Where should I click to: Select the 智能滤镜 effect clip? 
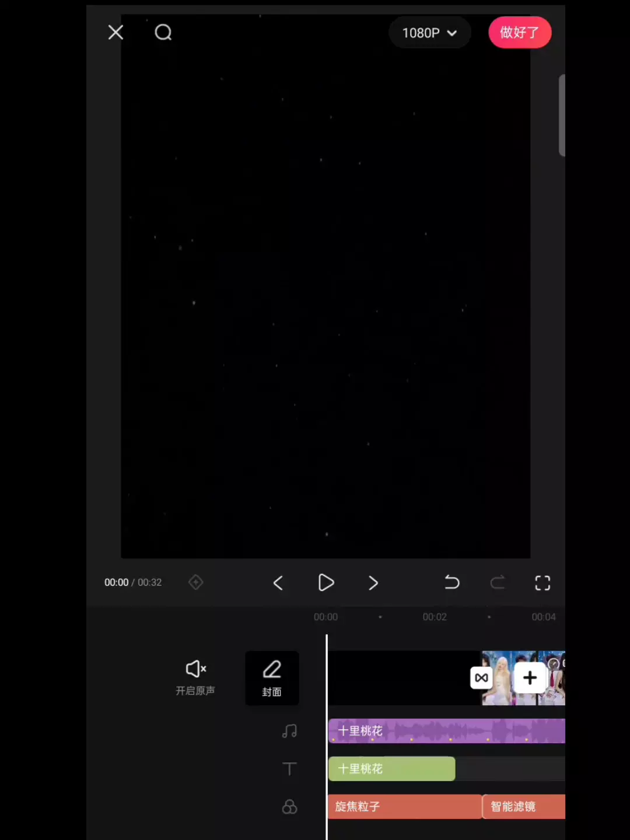point(524,807)
